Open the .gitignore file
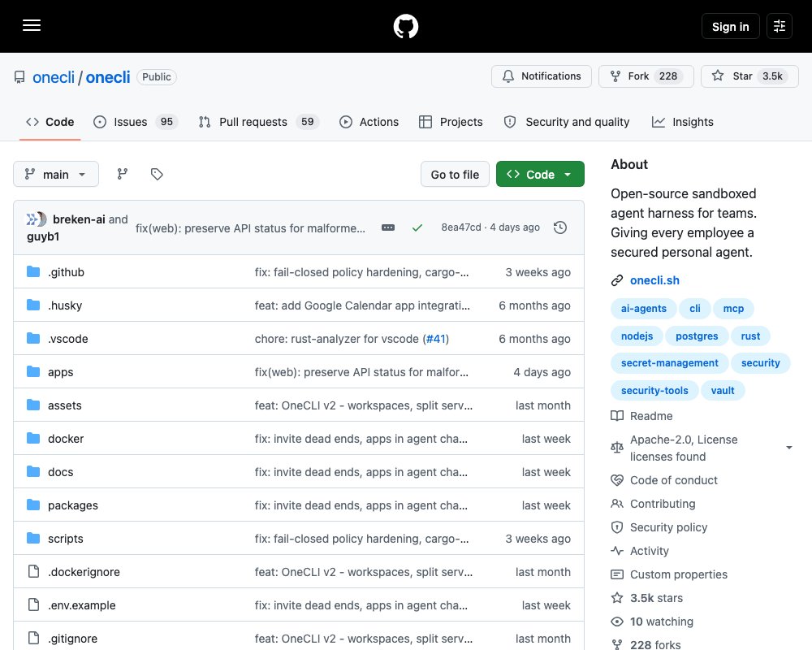The width and height of the screenshot is (812, 650). 72,639
